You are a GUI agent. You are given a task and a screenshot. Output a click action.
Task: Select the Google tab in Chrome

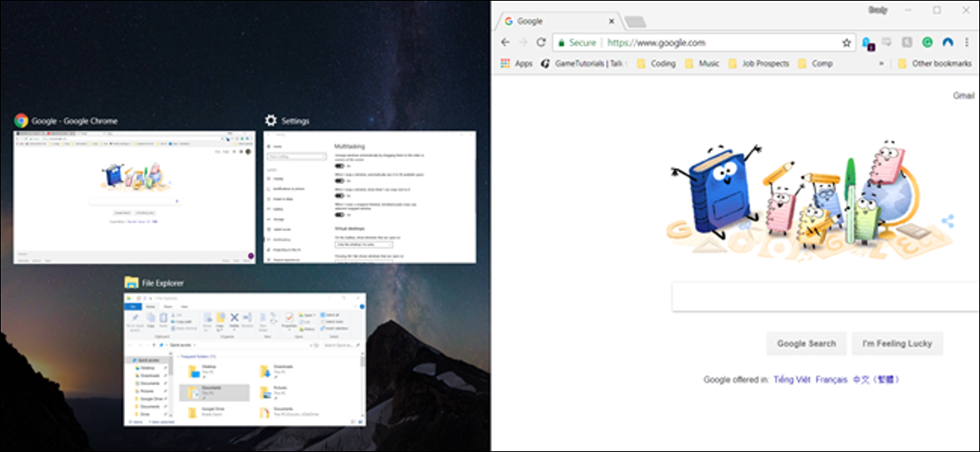(x=560, y=21)
